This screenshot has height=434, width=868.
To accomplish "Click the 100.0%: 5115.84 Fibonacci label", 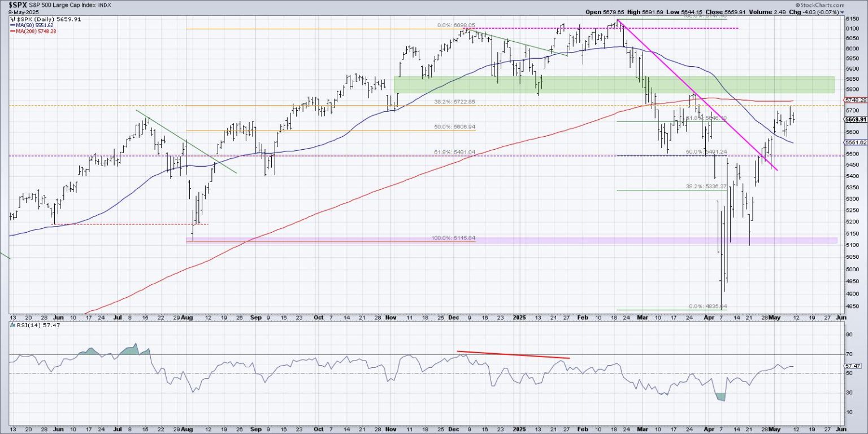I will click(x=454, y=238).
